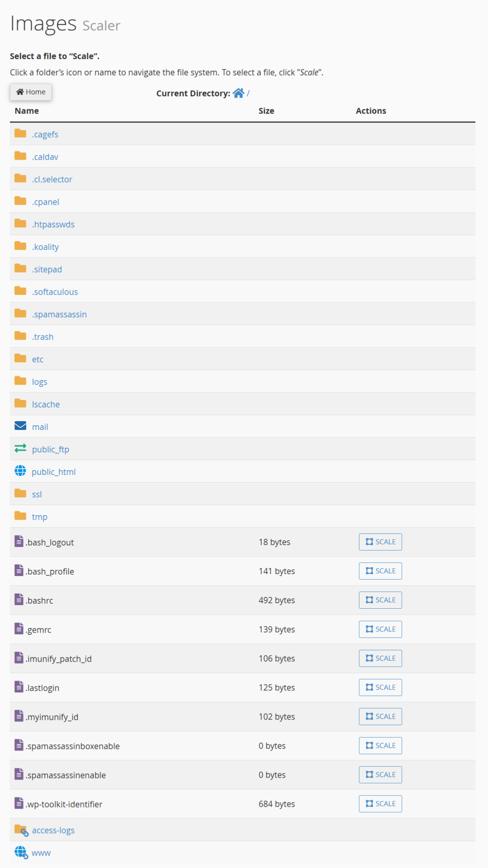Click the .bash_logout file icon
488x868 pixels.
(19, 541)
